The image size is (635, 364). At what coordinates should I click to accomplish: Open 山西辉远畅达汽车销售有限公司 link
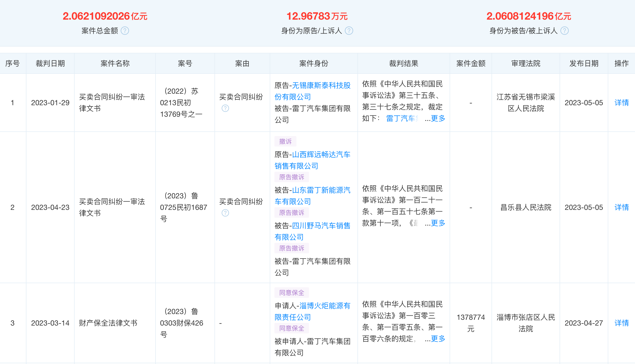[x=312, y=160]
